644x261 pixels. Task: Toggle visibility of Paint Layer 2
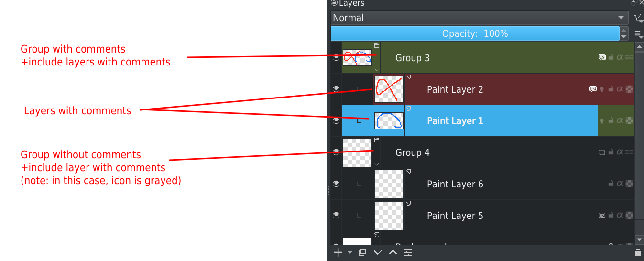click(336, 89)
